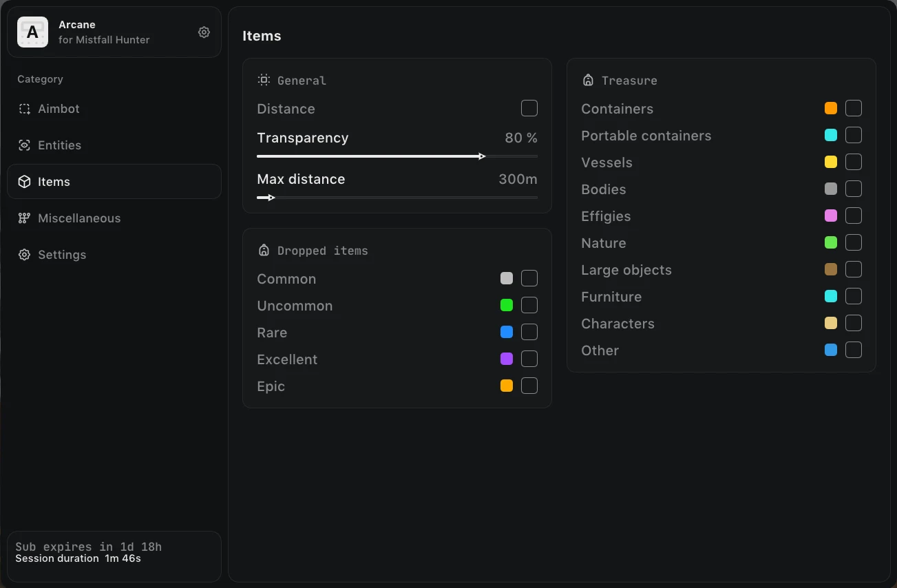Screen dimensions: 897x588
Task: Go to the Aimbot category
Action: tap(114, 109)
